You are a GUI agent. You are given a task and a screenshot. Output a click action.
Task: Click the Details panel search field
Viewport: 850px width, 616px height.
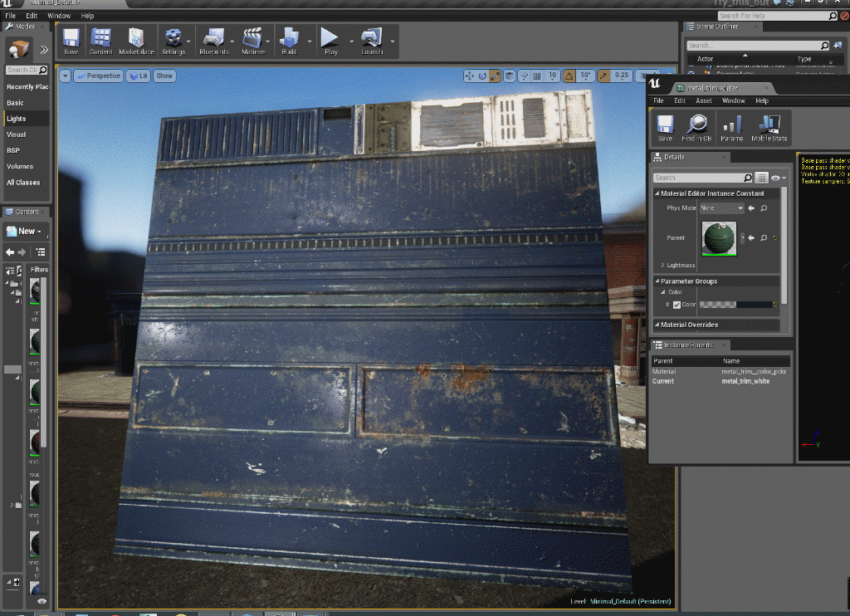coord(703,178)
